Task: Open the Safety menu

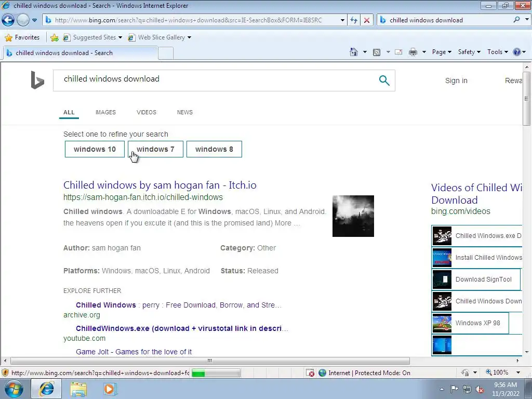Action: pos(469,52)
